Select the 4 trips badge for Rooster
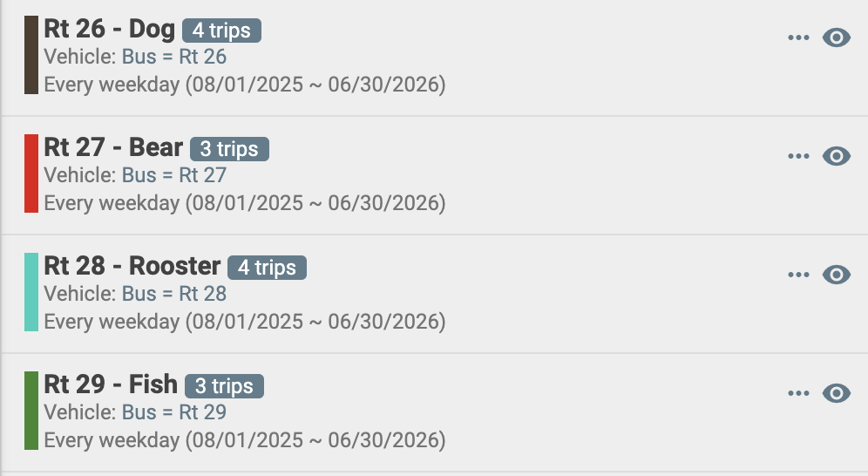The height and width of the screenshot is (476, 868). pos(267,268)
